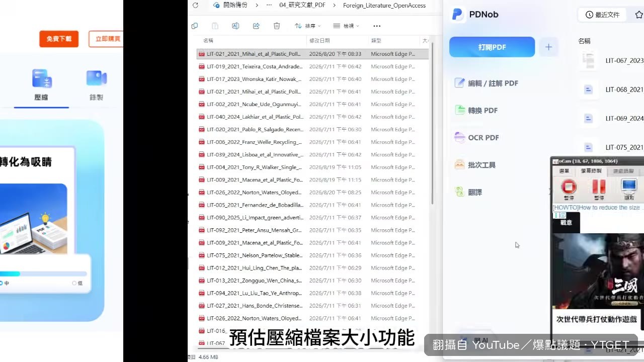Click the 翻譯 translate icon
Image resolution: width=644 pixels, height=362 pixels.
pyautogui.click(x=459, y=192)
